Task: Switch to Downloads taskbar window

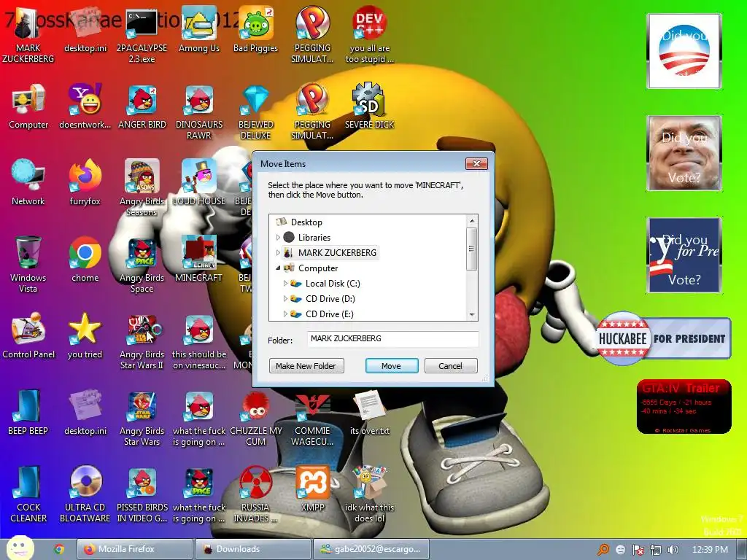Action: pyautogui.click(x=253, y=549)
